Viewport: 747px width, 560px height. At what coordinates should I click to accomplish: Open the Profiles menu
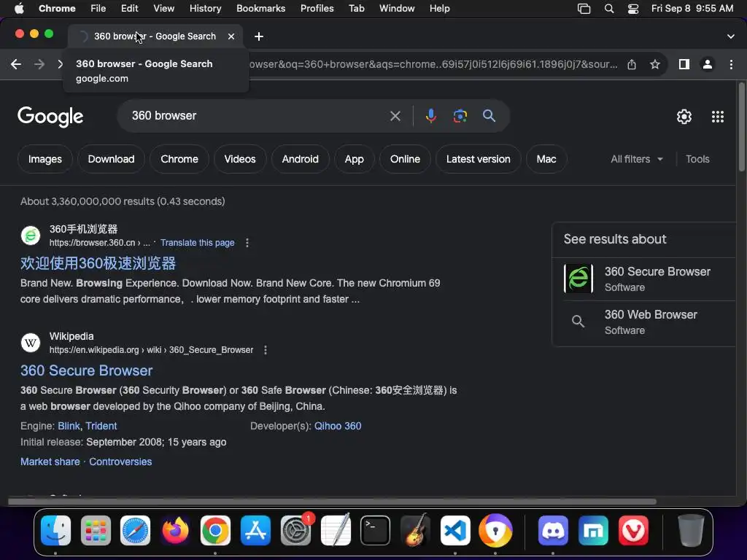pos(317,9)
